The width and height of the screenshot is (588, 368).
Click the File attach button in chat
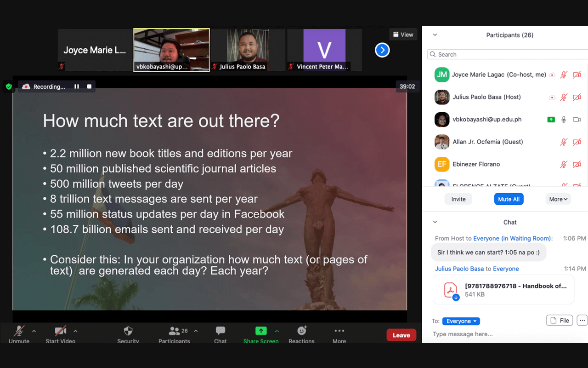[x=560, y=321]
